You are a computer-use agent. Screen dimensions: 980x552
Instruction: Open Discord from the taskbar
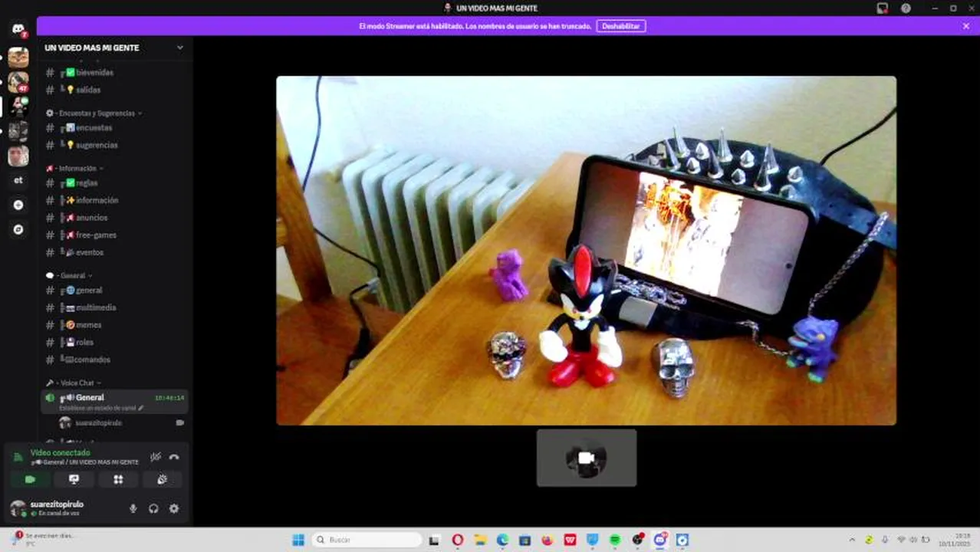coord(659,540)
